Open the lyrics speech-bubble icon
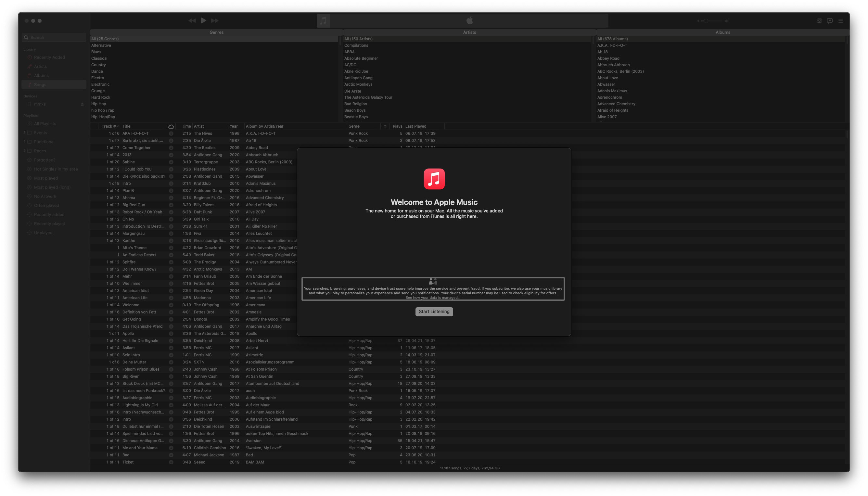Screen dimensions: 868x496 pyautogui.click(x=830, y=21)
